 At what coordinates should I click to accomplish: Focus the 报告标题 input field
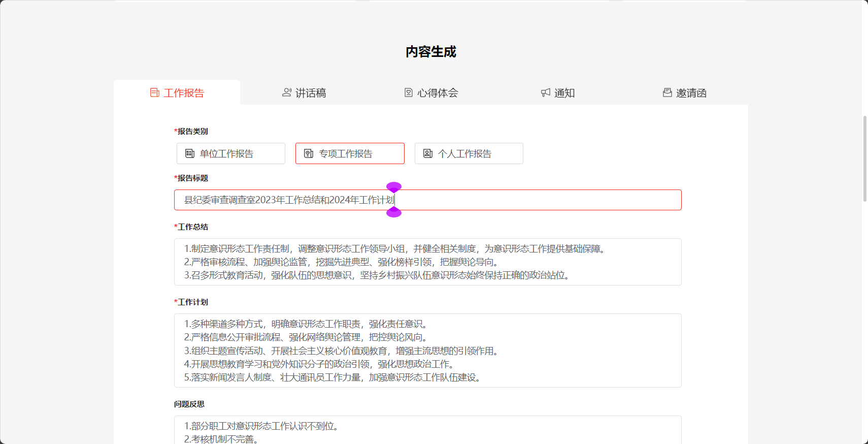pyautogui.click(x=428, y=200)
